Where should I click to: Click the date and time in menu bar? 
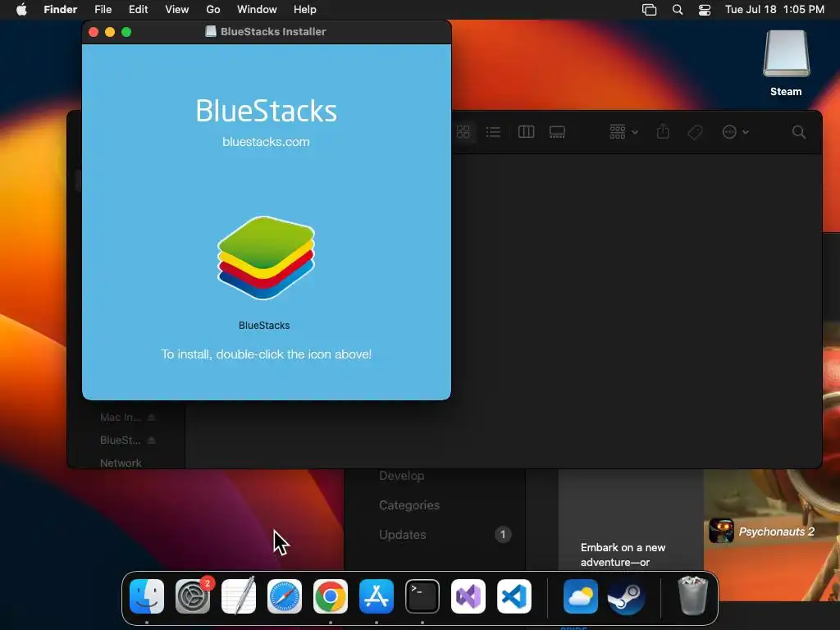tap(774, 10)
